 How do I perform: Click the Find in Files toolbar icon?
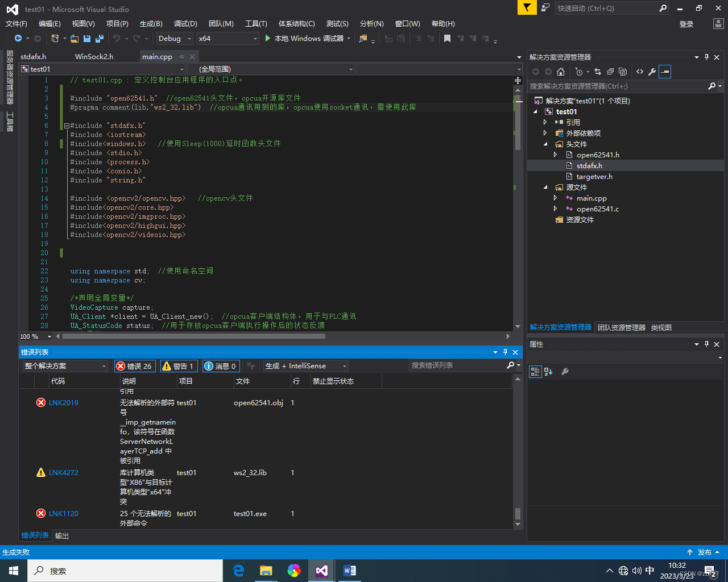363,38
